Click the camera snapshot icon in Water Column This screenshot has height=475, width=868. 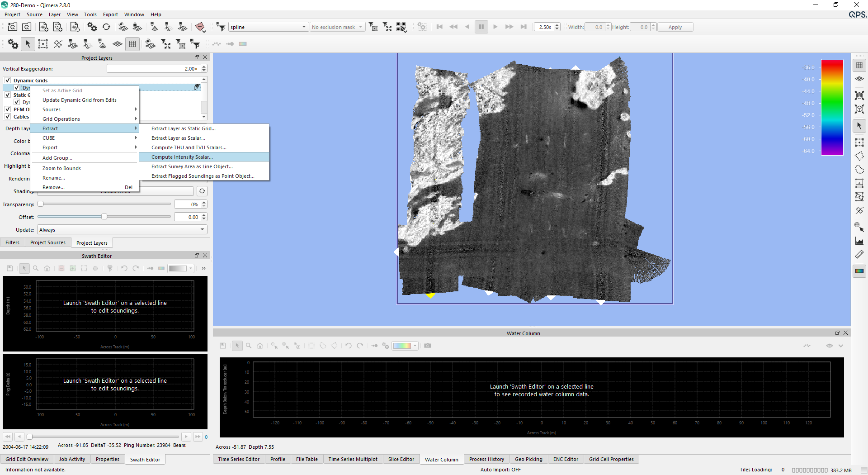pyautogui.click(x=428, y=346)
